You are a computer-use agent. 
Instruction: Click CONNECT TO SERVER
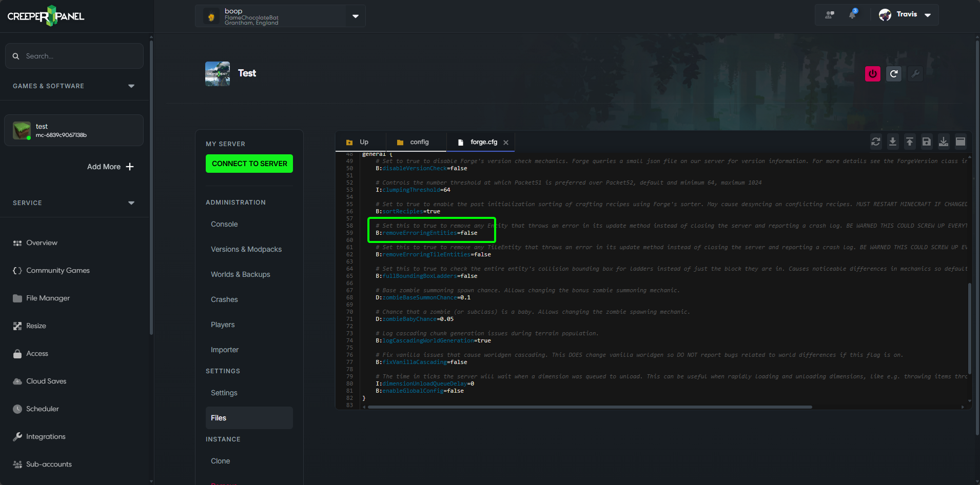tap(249, 163)
